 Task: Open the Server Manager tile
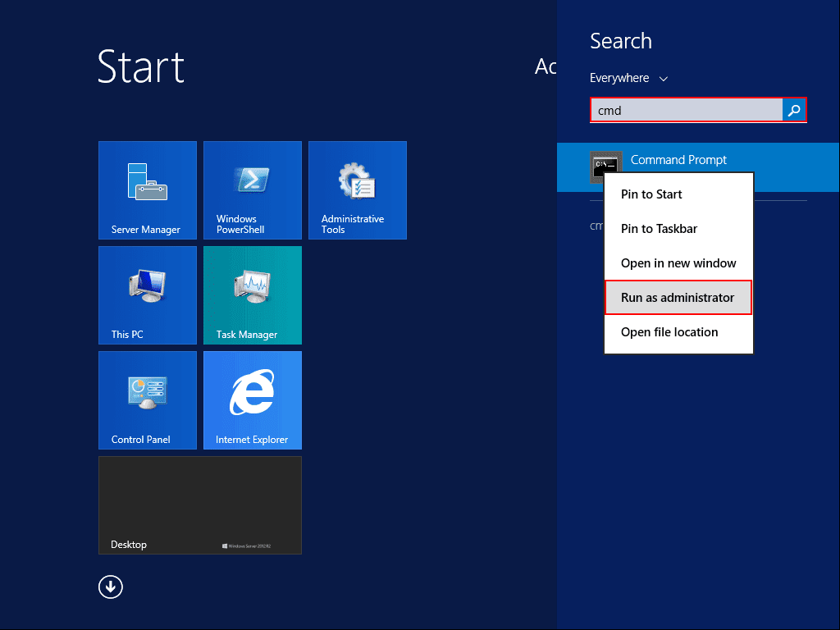click(x=148, y=190)
